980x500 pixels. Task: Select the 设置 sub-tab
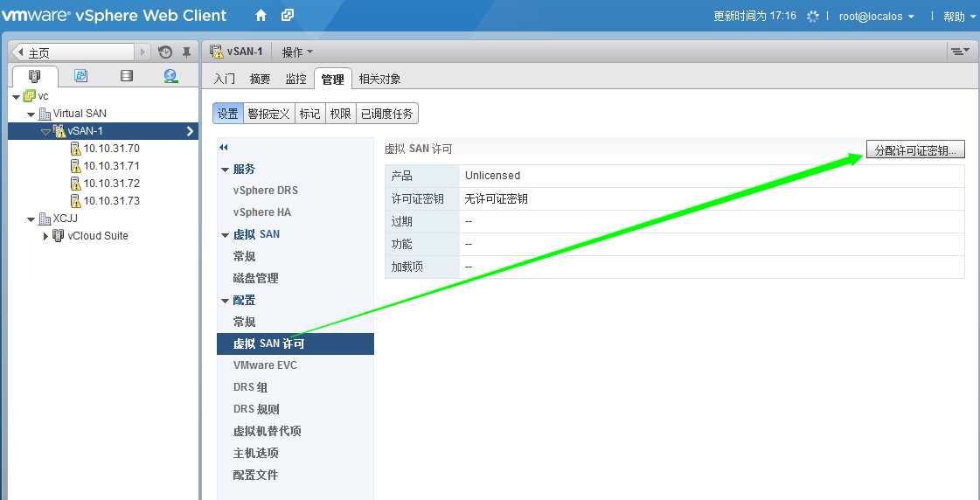click(x=227, y=114)
